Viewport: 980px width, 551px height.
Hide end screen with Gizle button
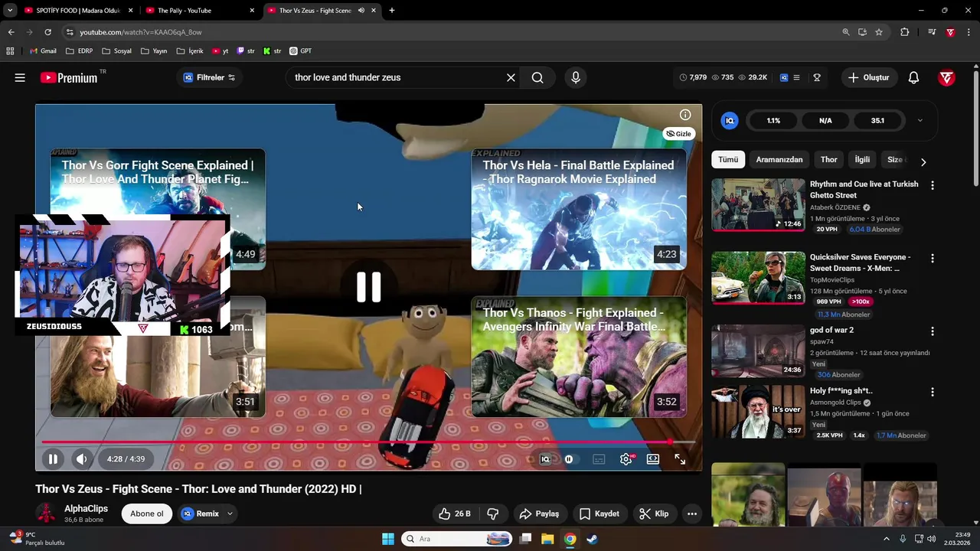[679, 134]
